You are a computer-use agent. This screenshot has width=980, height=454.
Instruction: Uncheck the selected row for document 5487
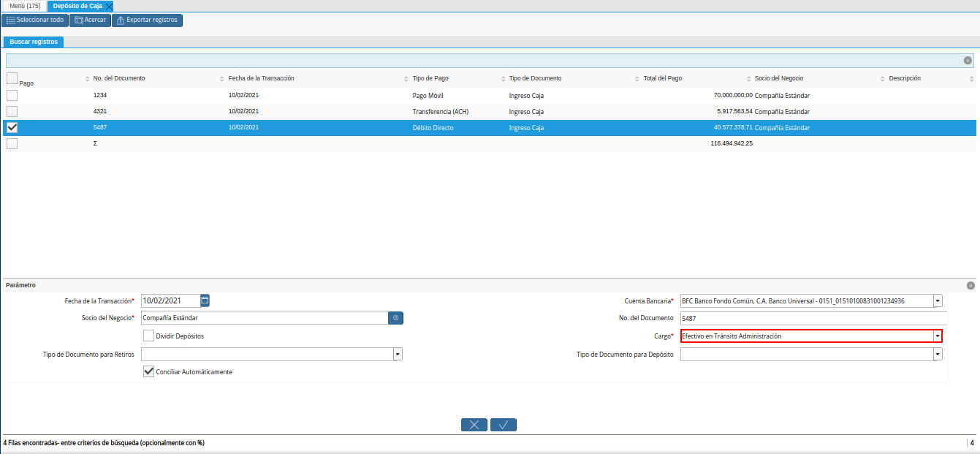12,128
